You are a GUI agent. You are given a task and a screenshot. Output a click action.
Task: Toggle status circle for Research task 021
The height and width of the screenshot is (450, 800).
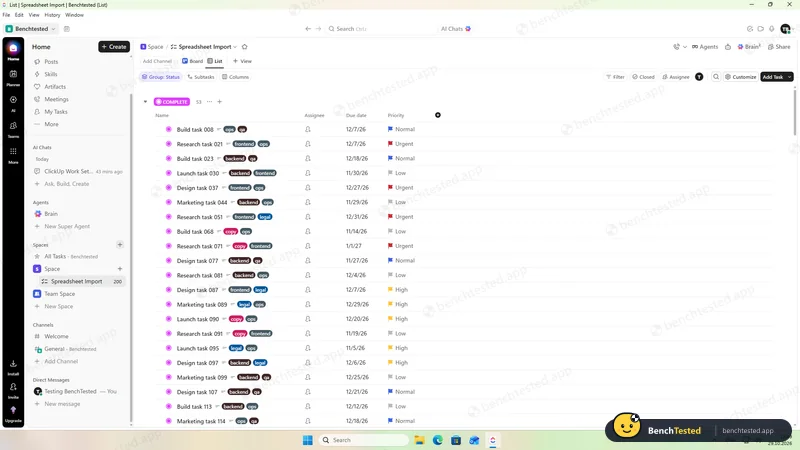(x=169, y=144)
